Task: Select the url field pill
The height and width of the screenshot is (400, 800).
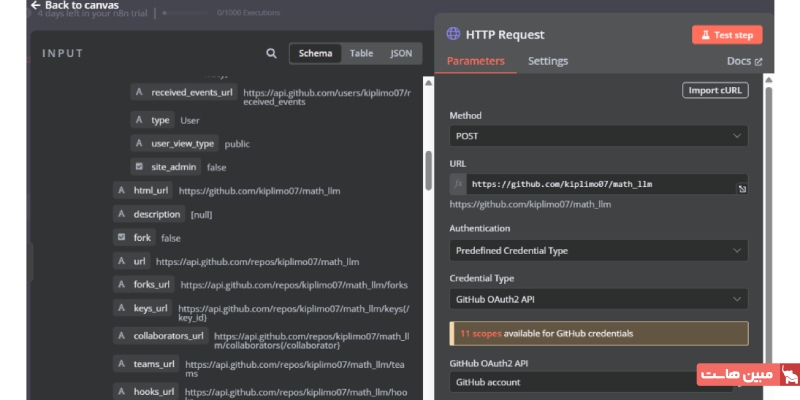Action: (132, 261)
